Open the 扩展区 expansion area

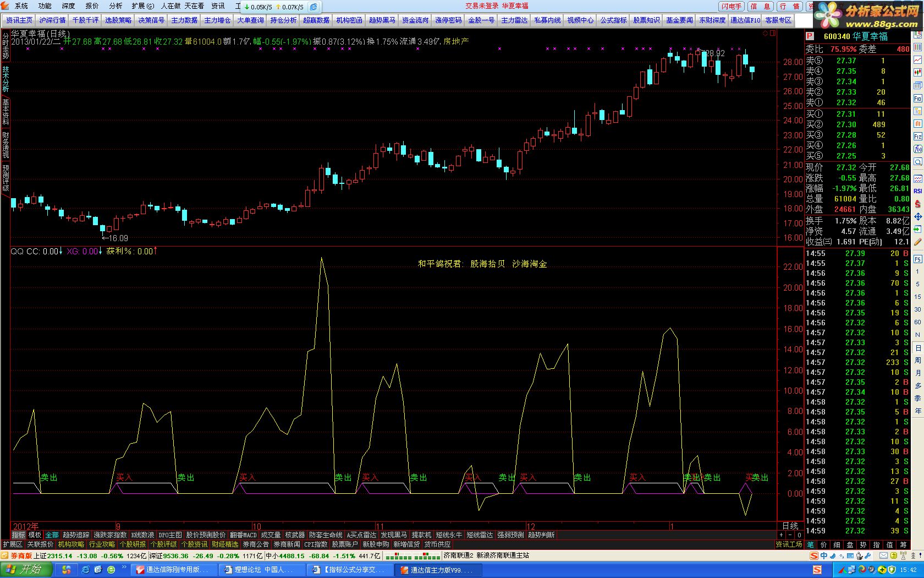pos(13,544)
